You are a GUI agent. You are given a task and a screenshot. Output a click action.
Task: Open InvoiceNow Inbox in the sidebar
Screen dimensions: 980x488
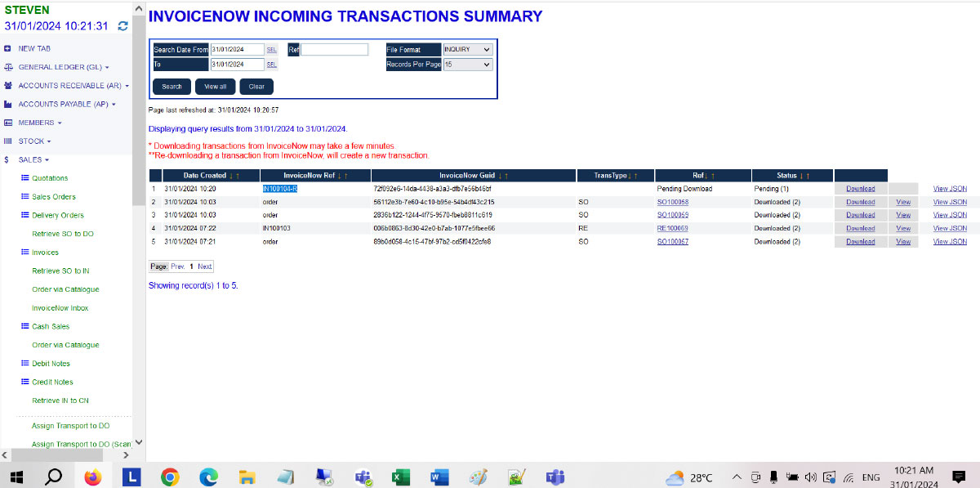tap(60, 308)
